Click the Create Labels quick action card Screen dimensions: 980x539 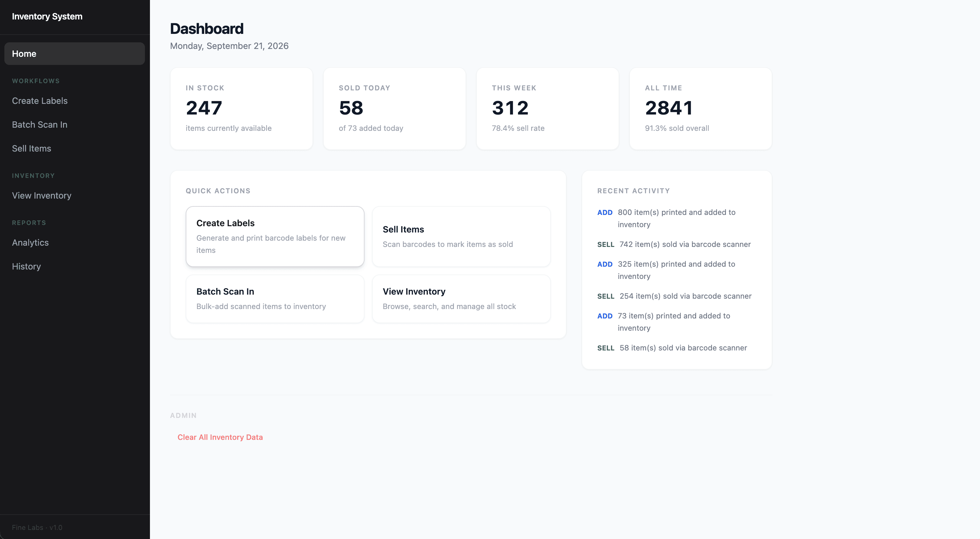click(x=275, y=236)
